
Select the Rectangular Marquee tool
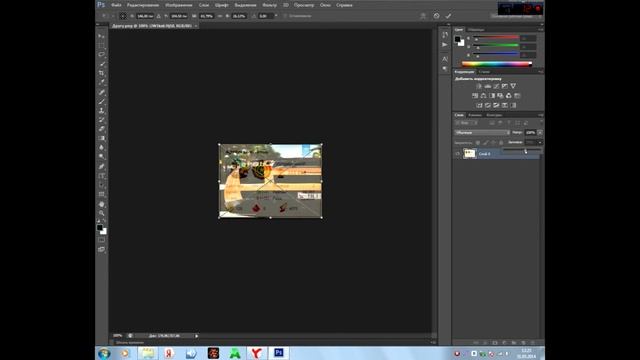point(101,45)
